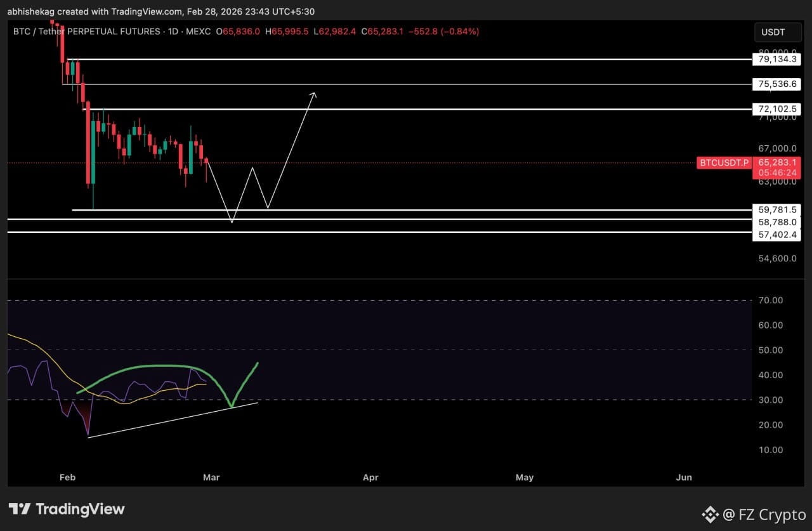Click the red BTCUSDT.P symbol tag
This screenshot has width=812, height=531.
pyautogui.click(x=724, y=162)
